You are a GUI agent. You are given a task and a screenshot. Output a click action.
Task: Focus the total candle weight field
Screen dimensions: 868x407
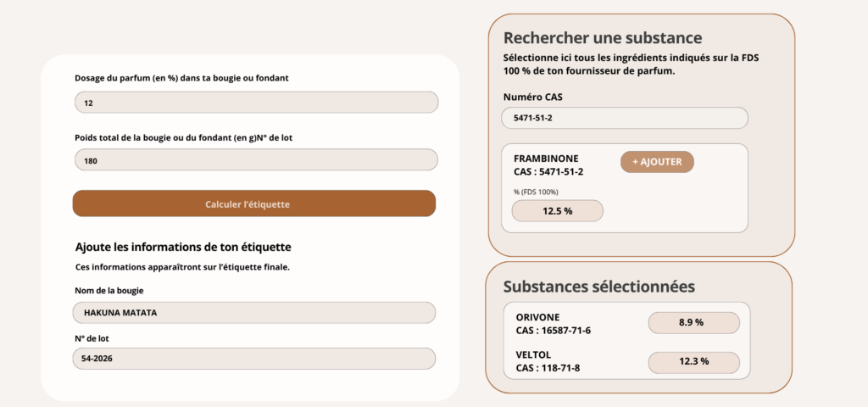(x=255, y=160)
